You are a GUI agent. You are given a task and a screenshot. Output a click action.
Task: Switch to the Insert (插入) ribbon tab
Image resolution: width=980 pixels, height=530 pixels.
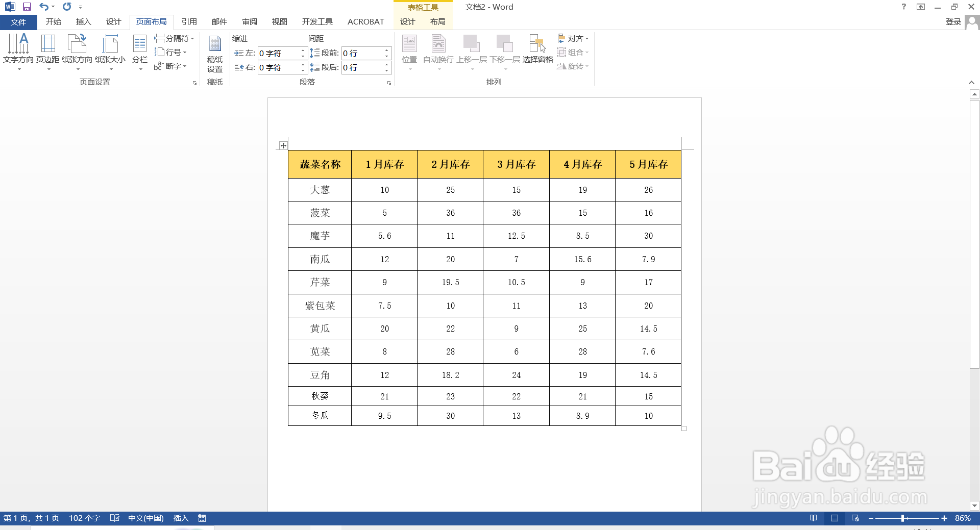(83, 22)
